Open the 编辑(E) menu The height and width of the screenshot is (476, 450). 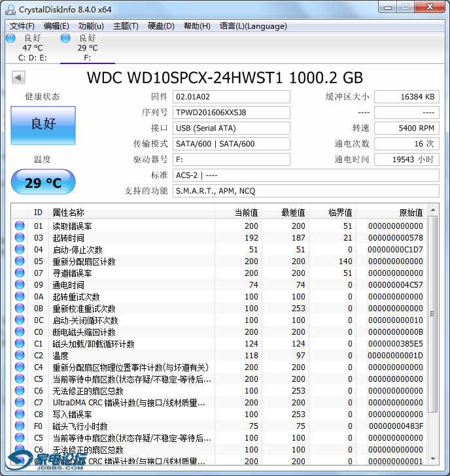point(56,26)
